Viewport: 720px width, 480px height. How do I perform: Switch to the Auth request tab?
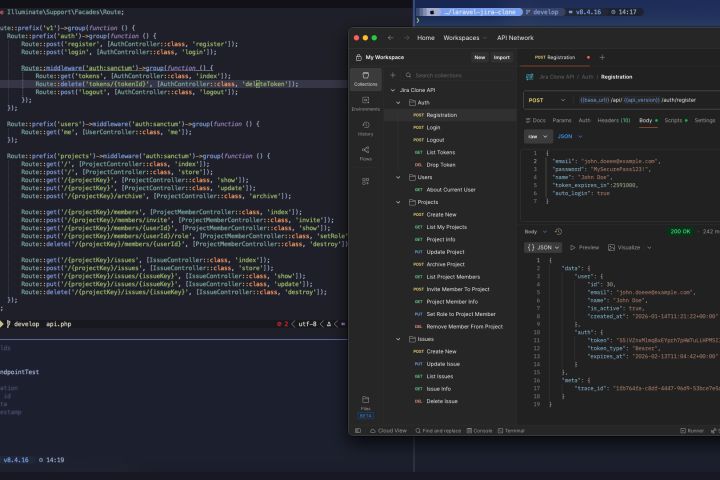[x=584, y=120]
